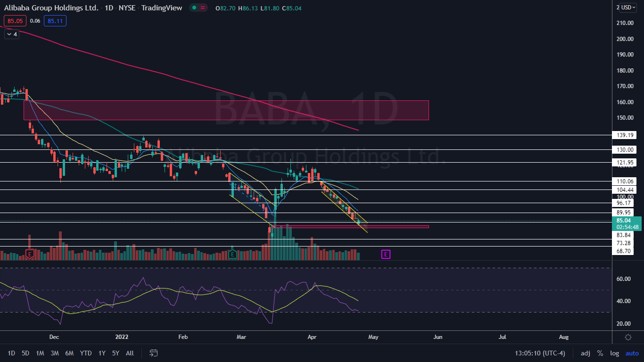
Task: Click the 73.28 horizontal line price label
Action: (x=624, y=243)
